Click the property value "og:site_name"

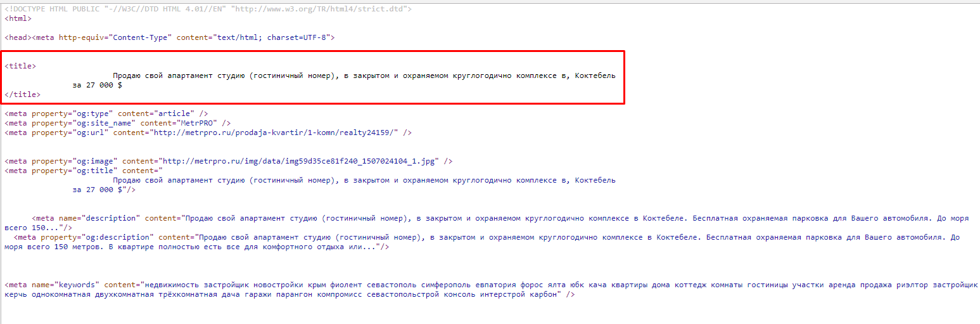[x=102, y=123]
